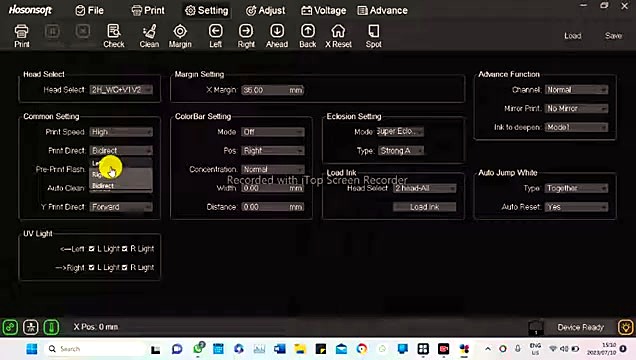The height and width of the screenshot is (360, 636).
Task: Click the Load Ink button
Action: click(x=424, y=207)
